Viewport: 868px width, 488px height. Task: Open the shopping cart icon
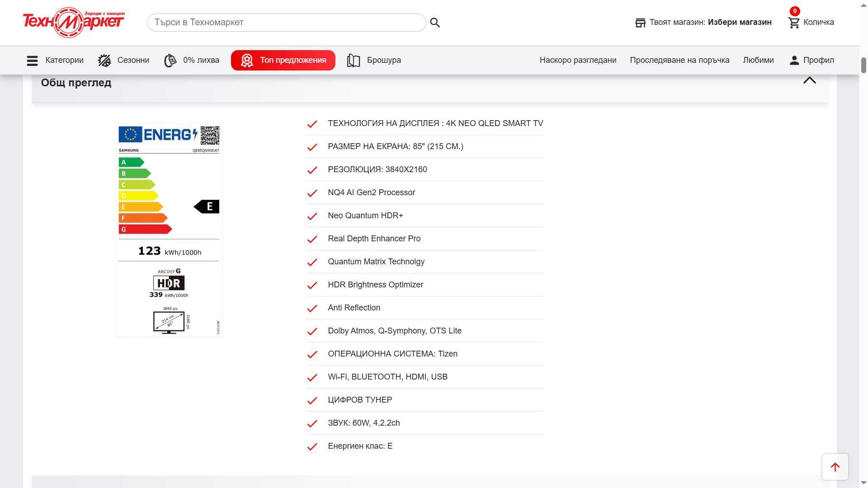pyautogui.click(x=794, y=23)
